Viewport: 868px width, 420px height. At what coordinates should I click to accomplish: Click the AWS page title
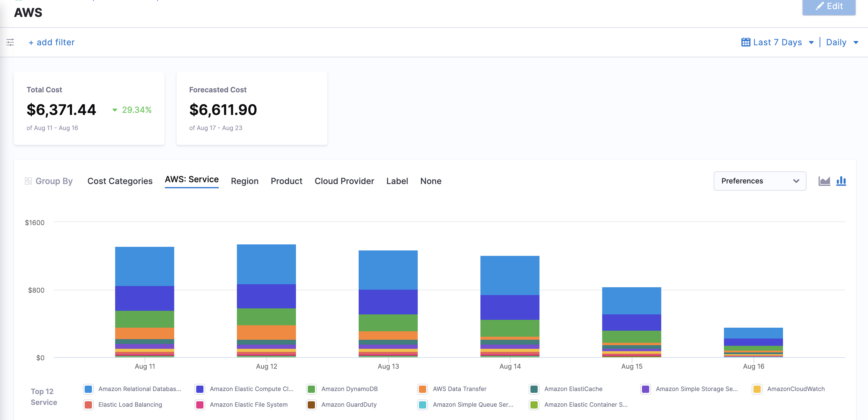point(28,12)
